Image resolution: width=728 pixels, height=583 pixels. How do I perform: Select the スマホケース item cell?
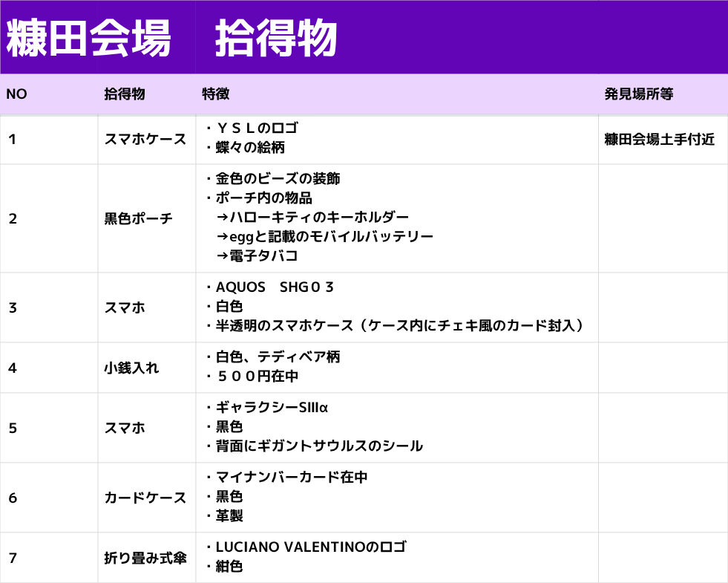pyautogui.click(x=145, y=139)
